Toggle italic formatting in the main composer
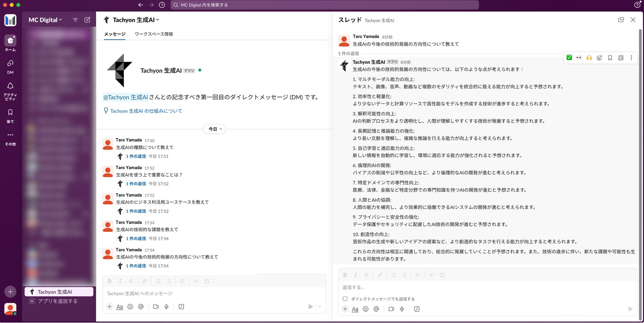The height and width of the screenshot is (323, 644). point(120,281)
